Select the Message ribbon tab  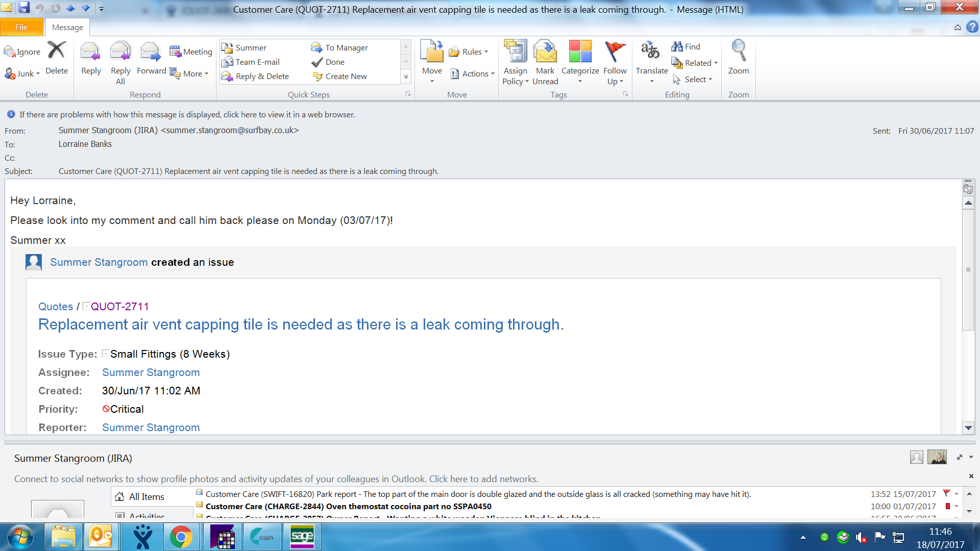(67, 28)
